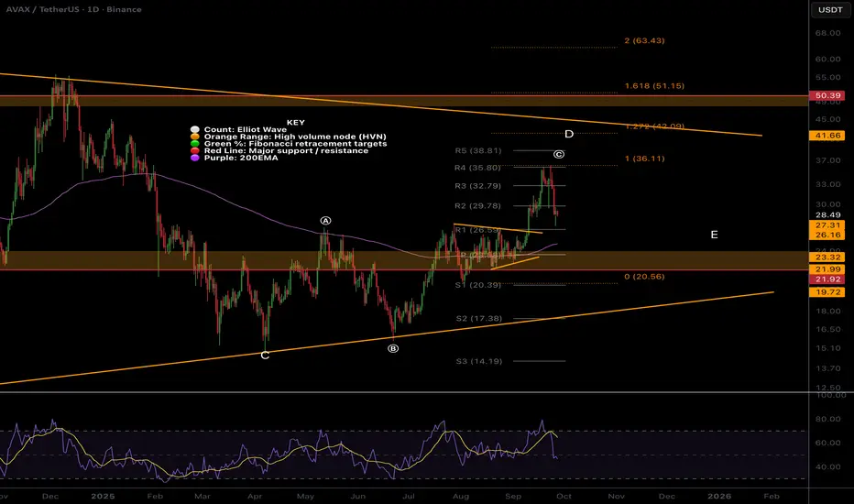Select the orange High volume node legend dot
The width and height of the screenshot is (854, 504).
[194, 137]
